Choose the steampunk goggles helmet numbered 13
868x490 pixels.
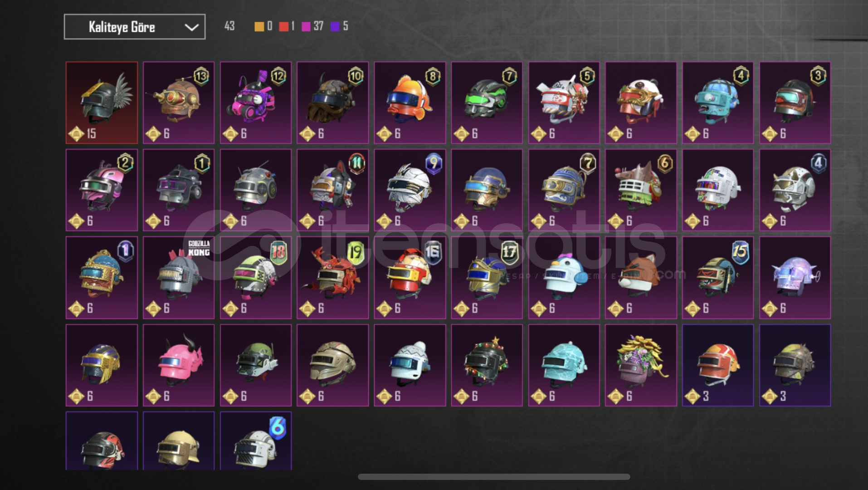[x=179, y=103]
